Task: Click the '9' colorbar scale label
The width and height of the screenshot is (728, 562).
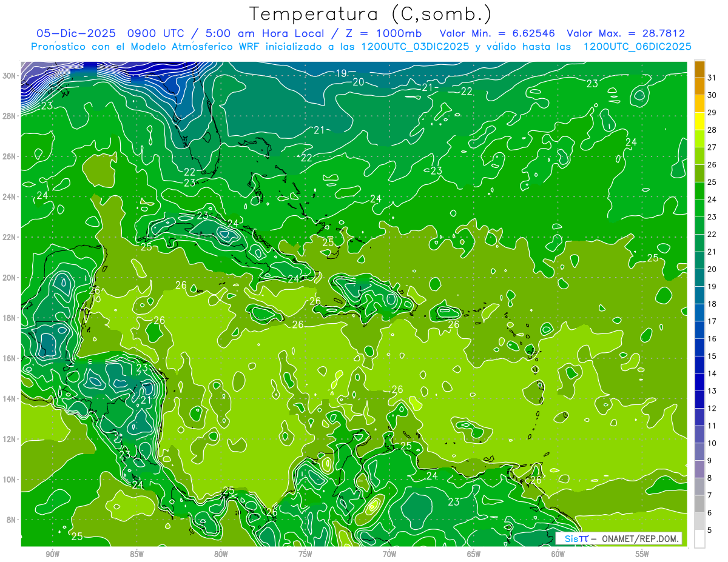Action: pos(710,461)
